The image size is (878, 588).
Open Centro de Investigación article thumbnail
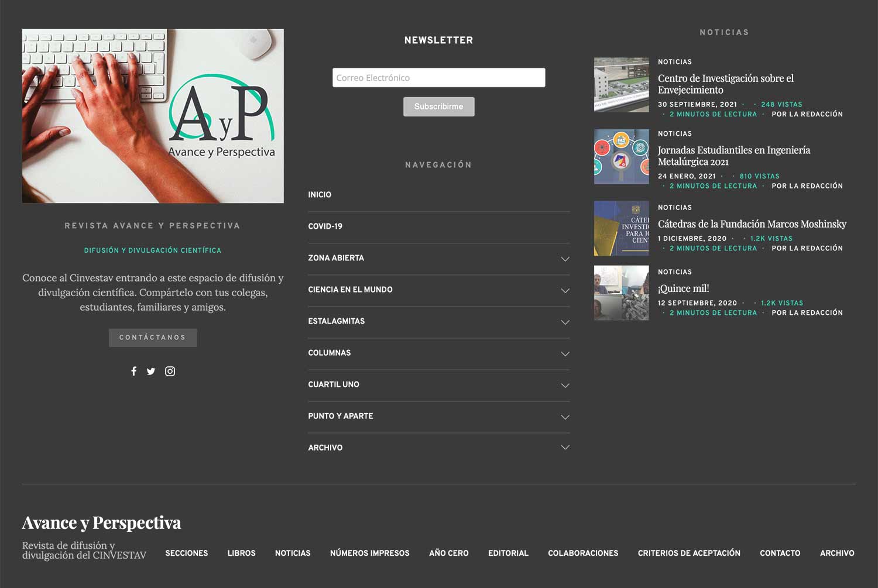pos(621,85)
